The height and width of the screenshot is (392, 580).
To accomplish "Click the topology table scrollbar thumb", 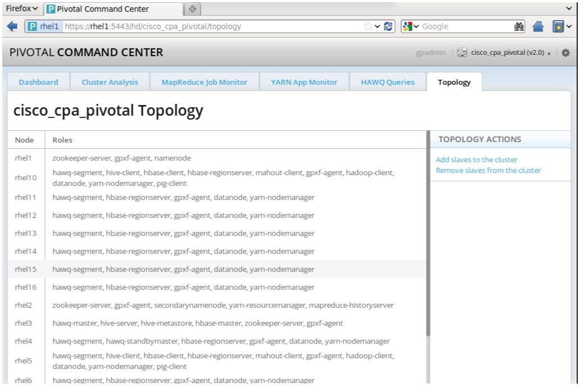I will point(428,234).
